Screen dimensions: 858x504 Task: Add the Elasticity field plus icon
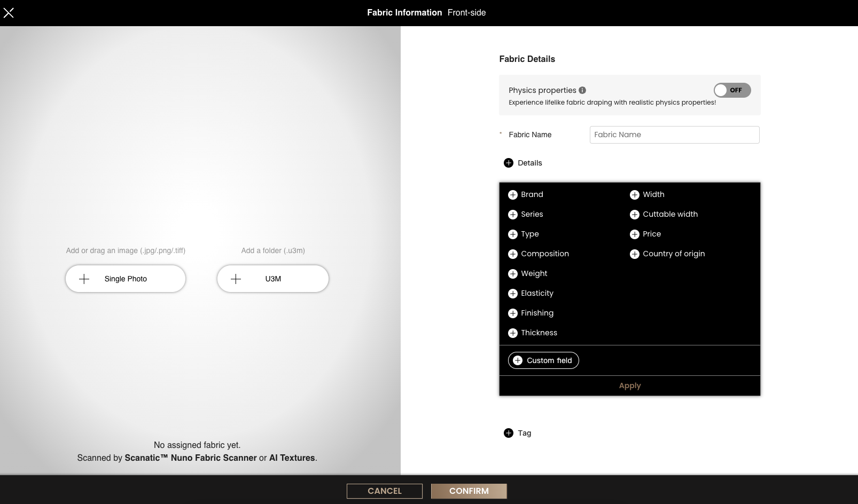tap(513, 294)
